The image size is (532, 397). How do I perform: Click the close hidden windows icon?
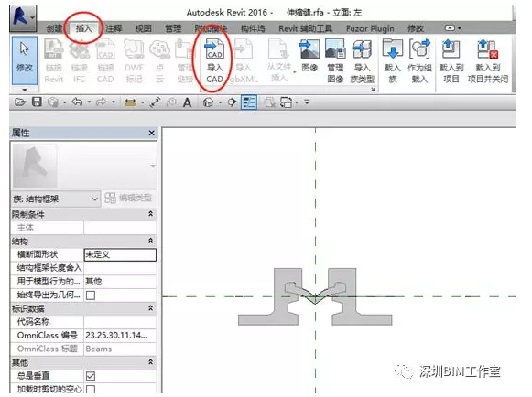pyautogui.click(x=270, y=102)
